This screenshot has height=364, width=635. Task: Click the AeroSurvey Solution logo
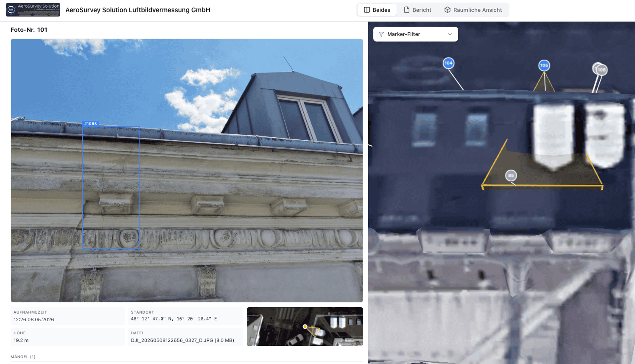33,10
